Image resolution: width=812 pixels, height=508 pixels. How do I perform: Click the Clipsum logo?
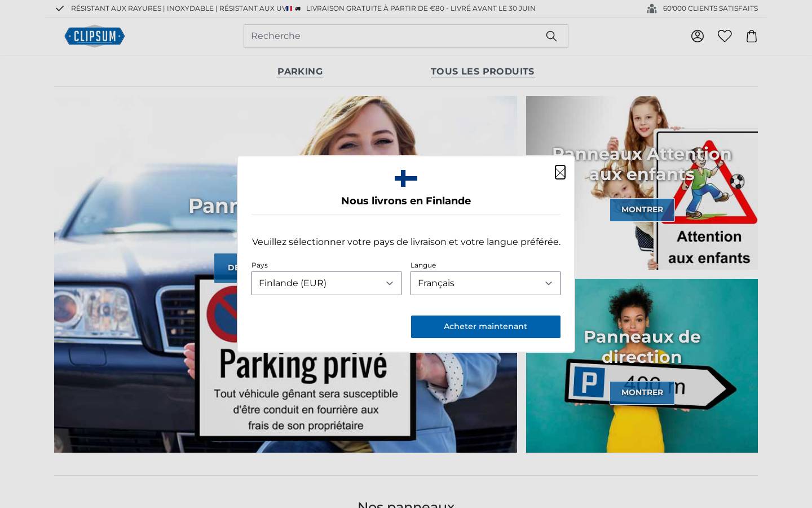(x=95, y=36)
